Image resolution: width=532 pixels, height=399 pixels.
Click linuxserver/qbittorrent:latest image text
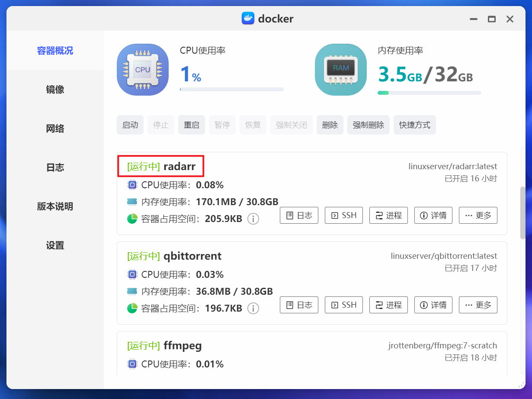tap(444, 256)
